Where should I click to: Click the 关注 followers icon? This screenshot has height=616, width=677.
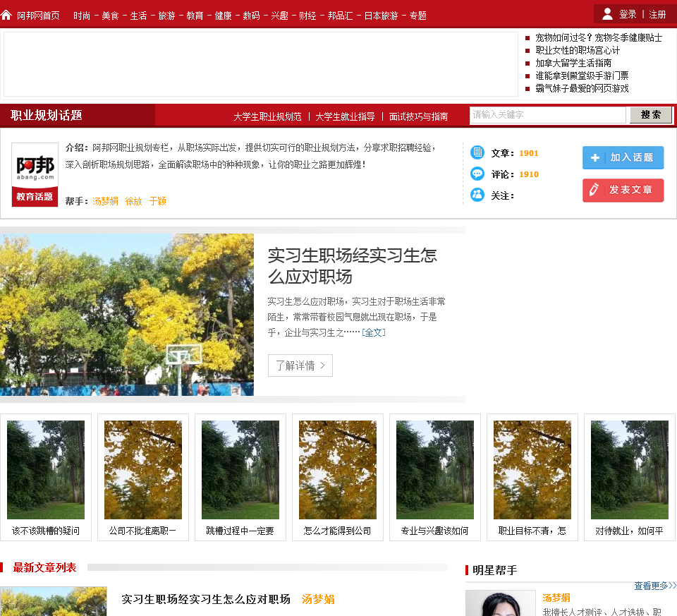click(x=477, y=195)
